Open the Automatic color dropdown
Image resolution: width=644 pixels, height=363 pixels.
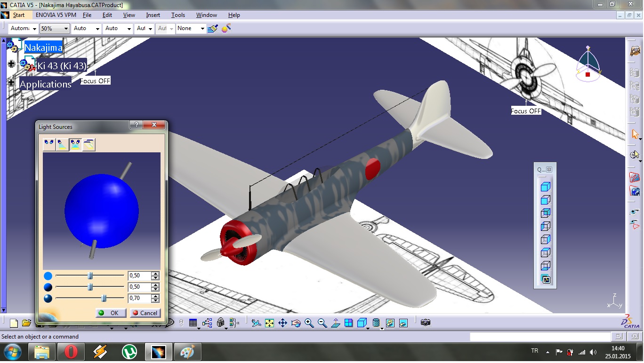pyautogui.click(x=23, y=29)
